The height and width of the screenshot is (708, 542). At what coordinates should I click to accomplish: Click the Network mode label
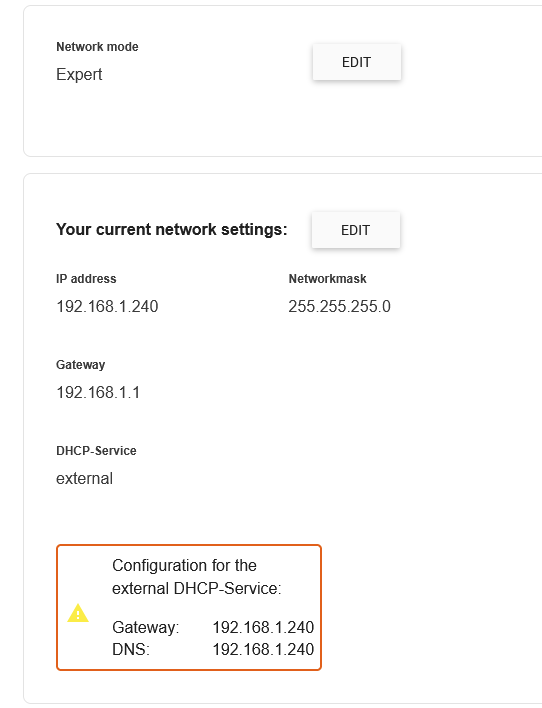pos(97,47)
